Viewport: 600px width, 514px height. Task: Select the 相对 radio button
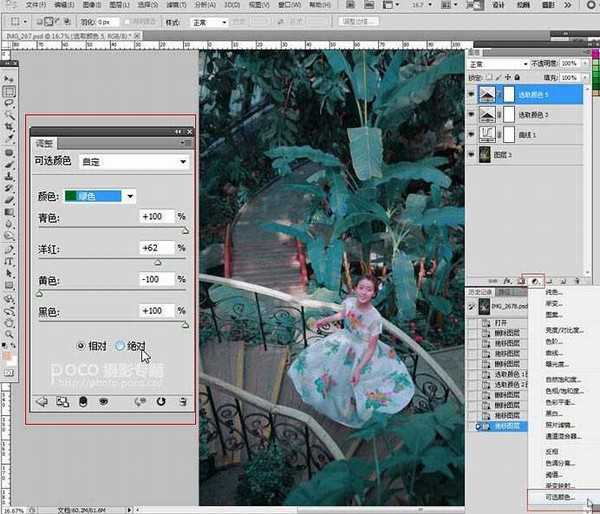click(81, 345)
